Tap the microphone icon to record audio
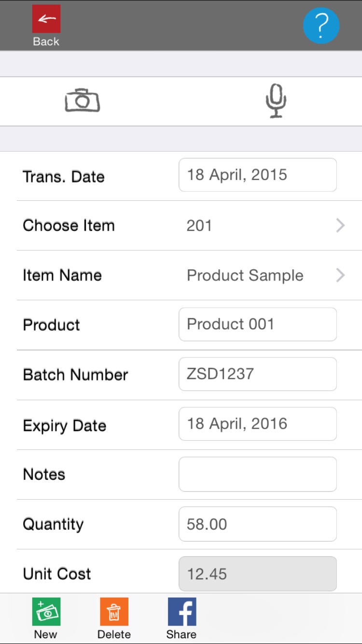 pyautogui.click(x=276, y=100)
